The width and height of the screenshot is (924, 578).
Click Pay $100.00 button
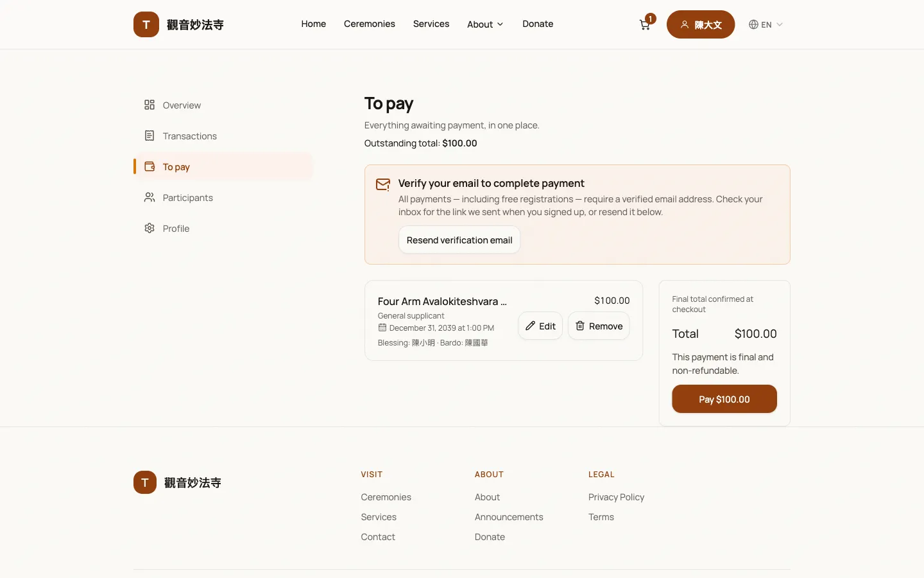click(724, 399)
